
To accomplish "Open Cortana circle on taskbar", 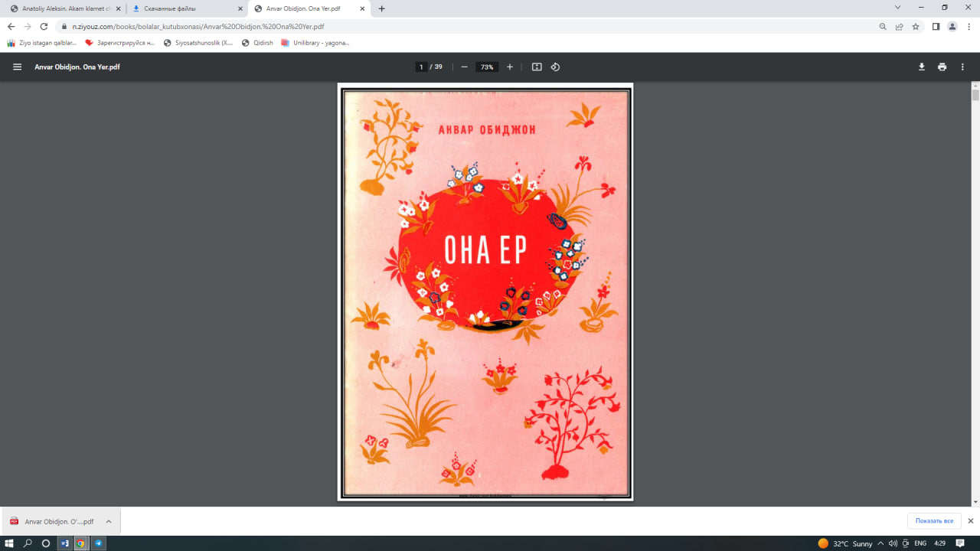I will [46, 543].
